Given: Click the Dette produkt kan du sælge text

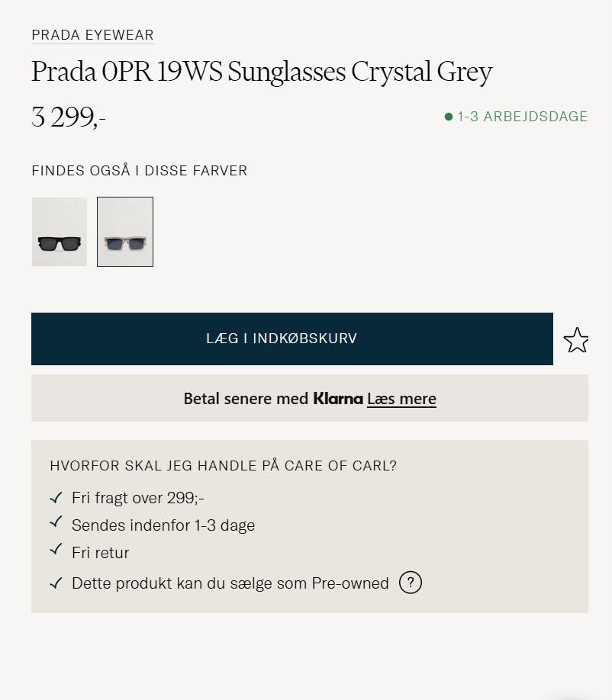Looking at the screenshot, I should [230, 583].
